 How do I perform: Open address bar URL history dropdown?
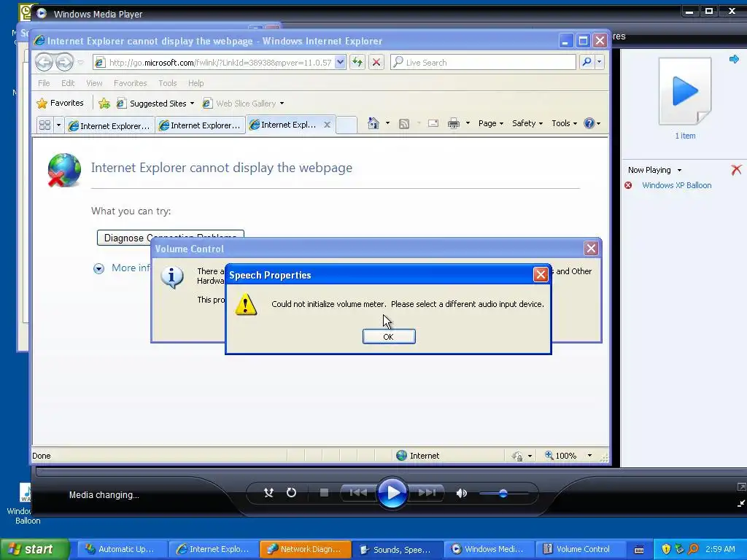(340, 63)
